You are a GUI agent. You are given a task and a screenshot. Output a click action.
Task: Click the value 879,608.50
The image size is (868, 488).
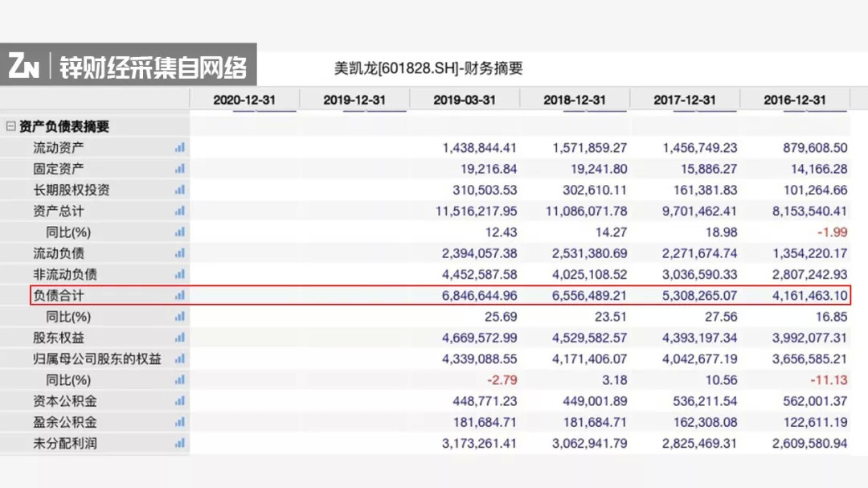[x=815, y=148]
